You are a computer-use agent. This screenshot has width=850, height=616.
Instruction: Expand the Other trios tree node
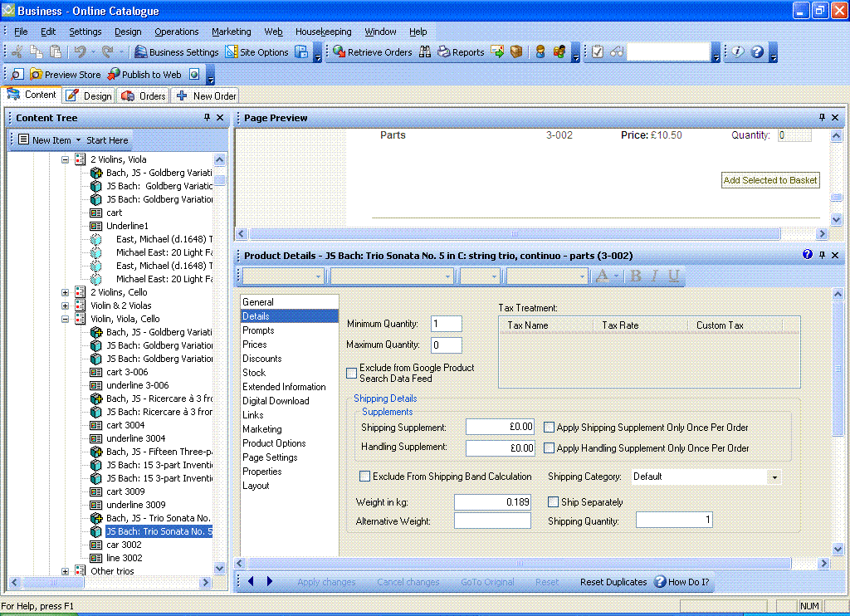point(66,571)
